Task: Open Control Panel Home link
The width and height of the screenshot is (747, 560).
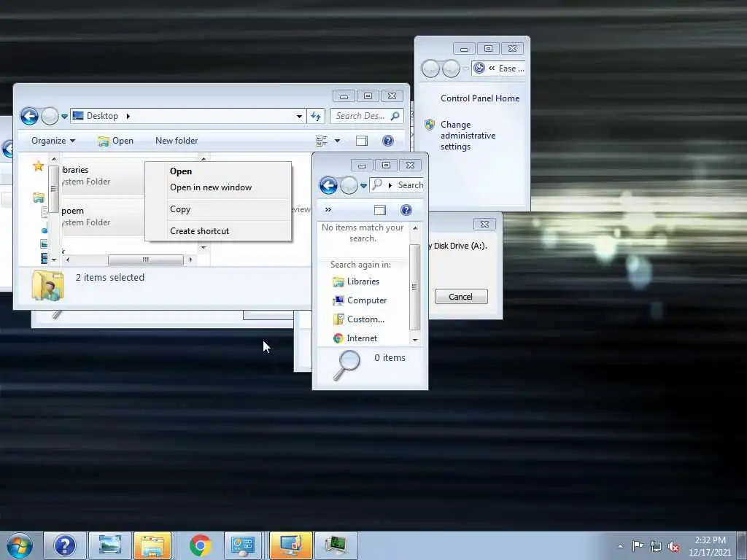Action: [480, 98]
